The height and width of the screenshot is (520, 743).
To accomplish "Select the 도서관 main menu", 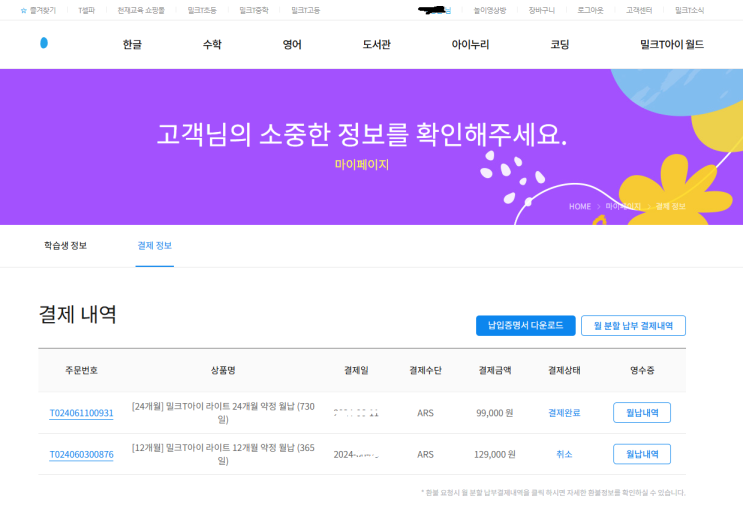I will tap(377, 45).
